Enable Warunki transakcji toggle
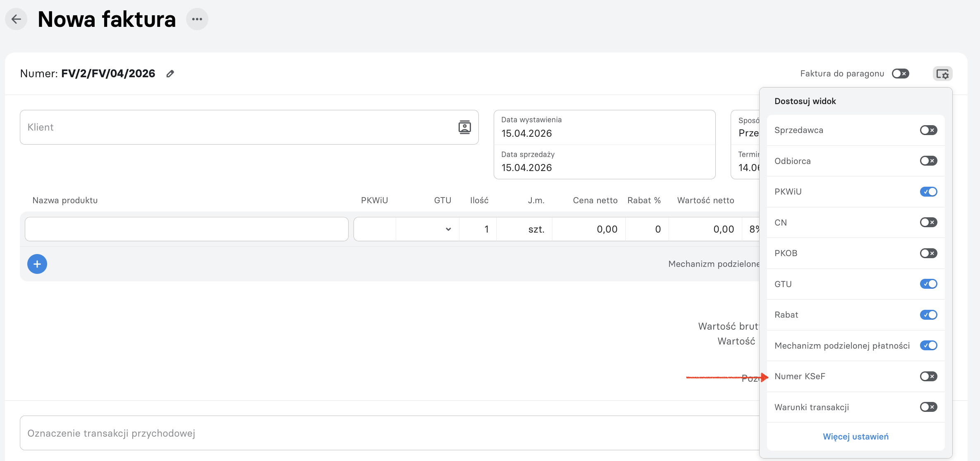This screenshot has height=461, width=980. pyautogui.click(x=929, y=407)
